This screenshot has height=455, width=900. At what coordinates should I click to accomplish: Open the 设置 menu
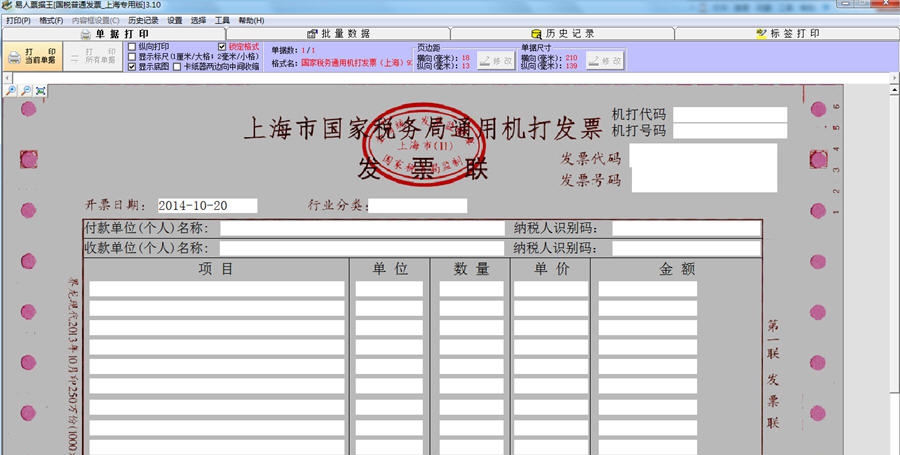pyautogui.click(x=174, y=21)
